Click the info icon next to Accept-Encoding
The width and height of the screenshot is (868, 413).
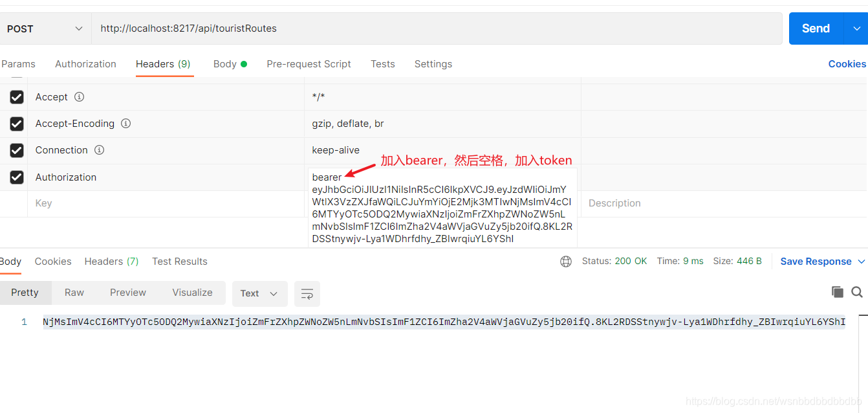pos(126,124)
